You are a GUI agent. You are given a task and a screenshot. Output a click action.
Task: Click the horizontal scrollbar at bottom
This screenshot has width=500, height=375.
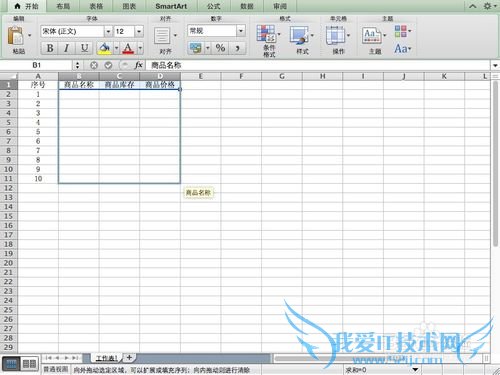(x=378, y=359)
